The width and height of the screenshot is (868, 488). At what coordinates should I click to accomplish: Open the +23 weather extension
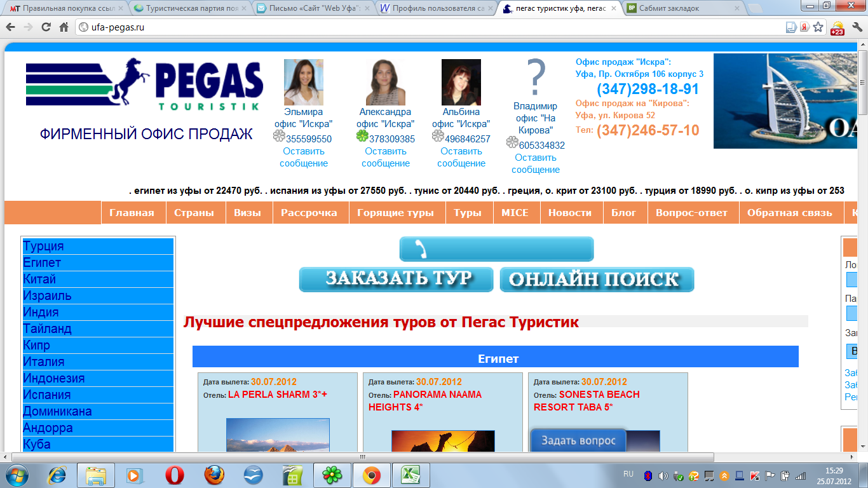pyautogui.click(x=837, y=28)
